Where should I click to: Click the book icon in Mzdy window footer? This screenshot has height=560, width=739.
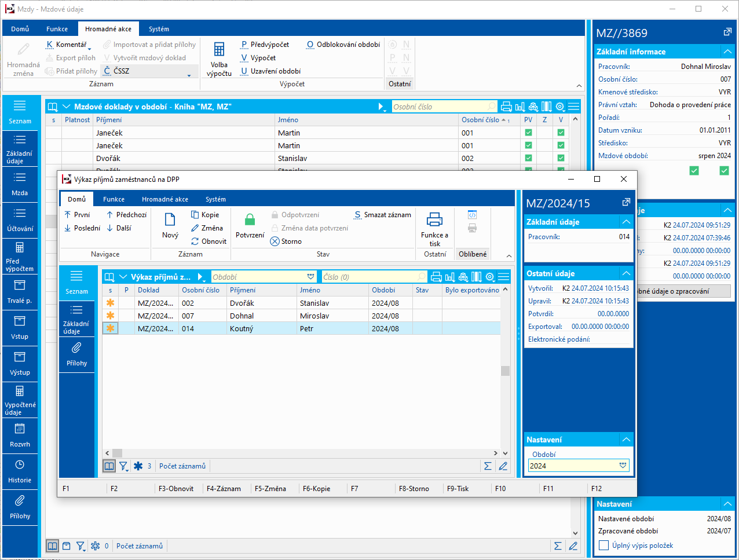click(52, 546)
